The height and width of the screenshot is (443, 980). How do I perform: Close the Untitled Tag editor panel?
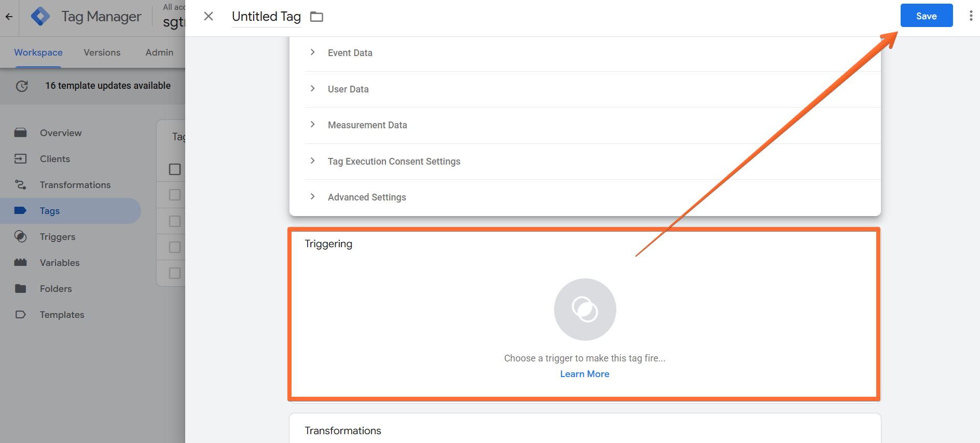[209, 16]
